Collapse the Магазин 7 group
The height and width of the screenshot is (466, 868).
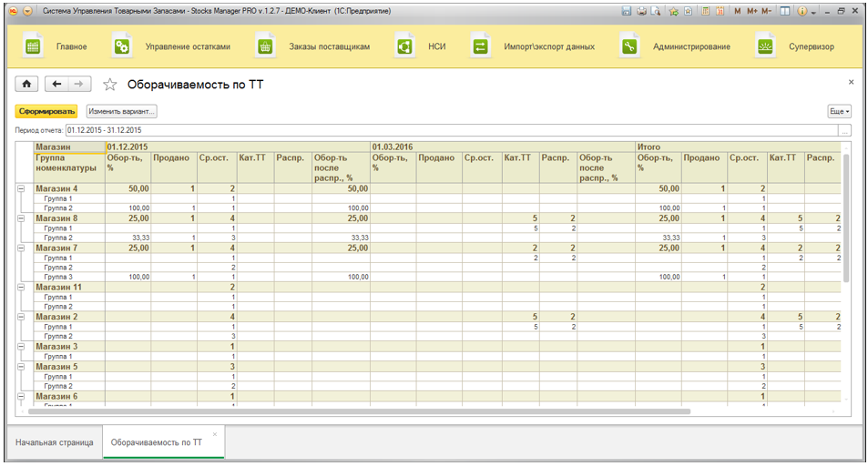21,248
